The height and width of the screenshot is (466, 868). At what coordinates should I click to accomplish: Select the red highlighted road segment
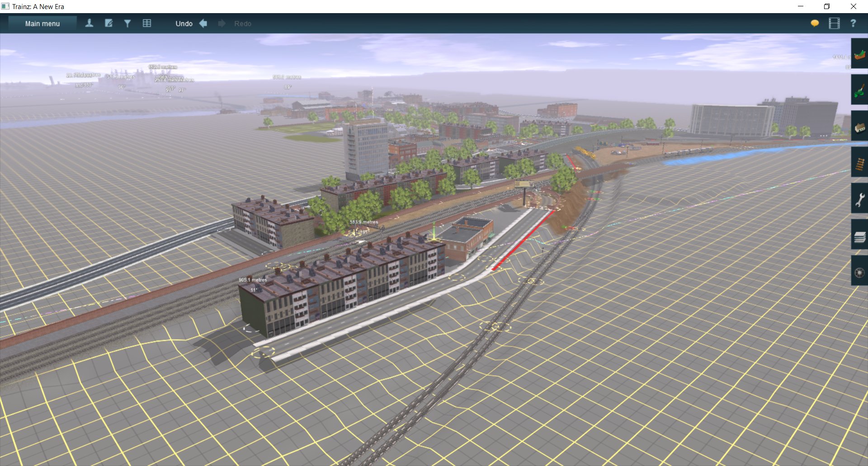[523, 240]
